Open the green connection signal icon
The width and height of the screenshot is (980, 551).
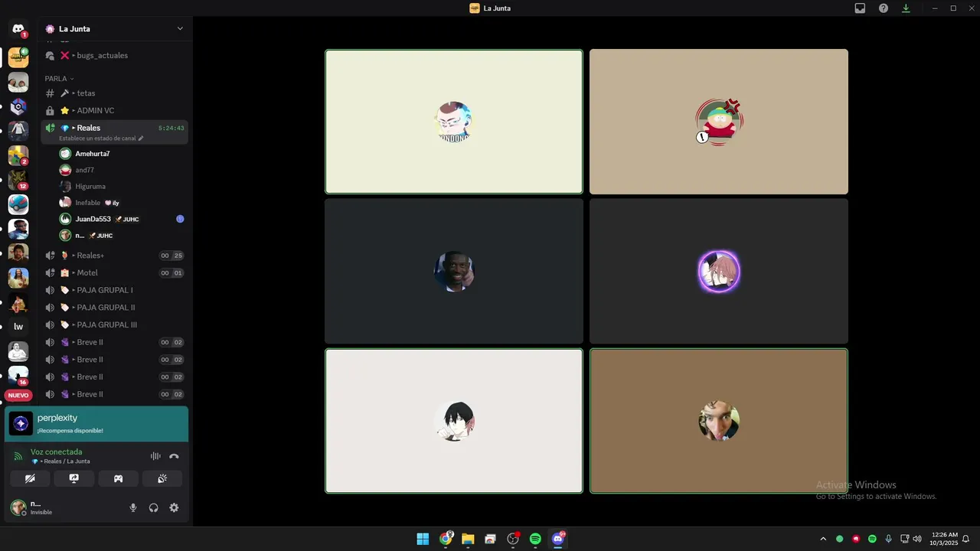[x=18, y=456]
